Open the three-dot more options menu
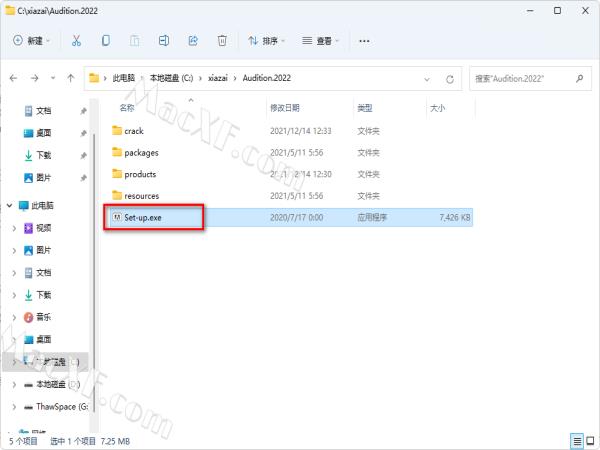The width and height of the screenshot is (600, 450). pos(364,41)
